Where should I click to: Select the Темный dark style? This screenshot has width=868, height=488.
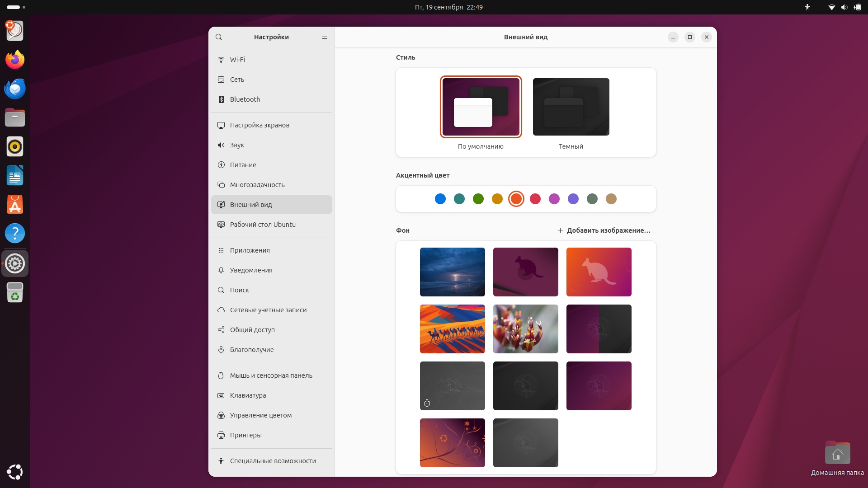pos(571,107)
